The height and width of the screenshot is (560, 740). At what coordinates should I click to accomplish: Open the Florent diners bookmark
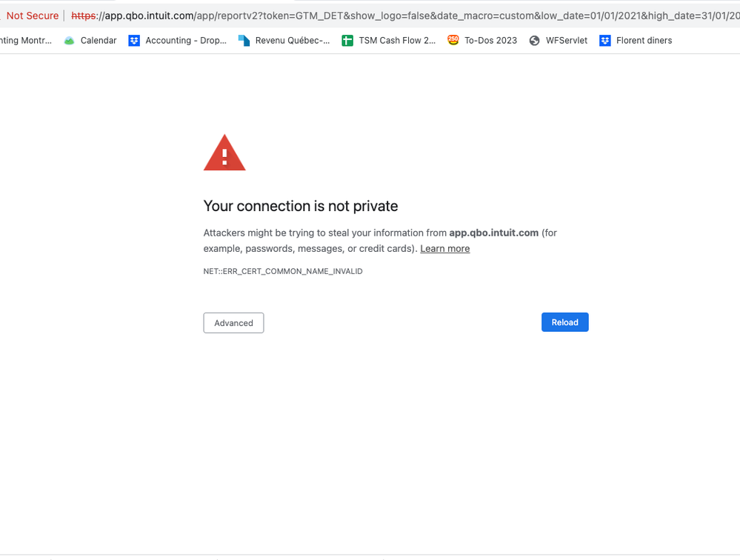[x=644, y=41]
